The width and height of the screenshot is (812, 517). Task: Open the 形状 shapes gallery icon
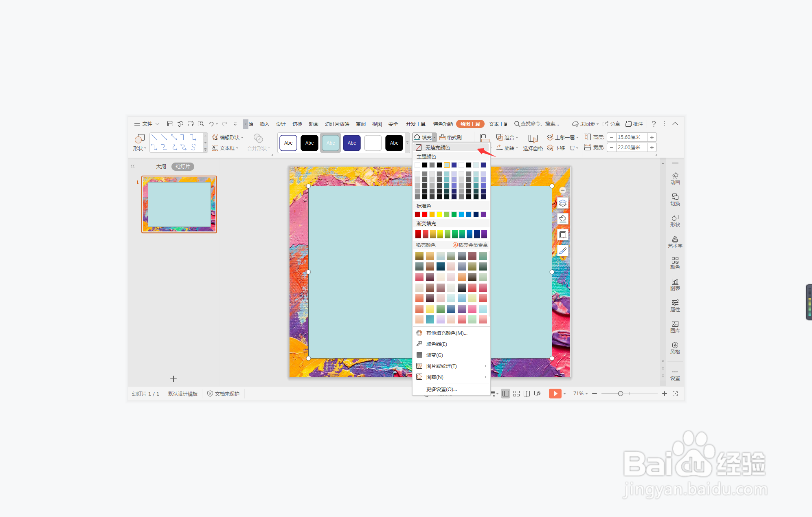[x=139, y=139]
